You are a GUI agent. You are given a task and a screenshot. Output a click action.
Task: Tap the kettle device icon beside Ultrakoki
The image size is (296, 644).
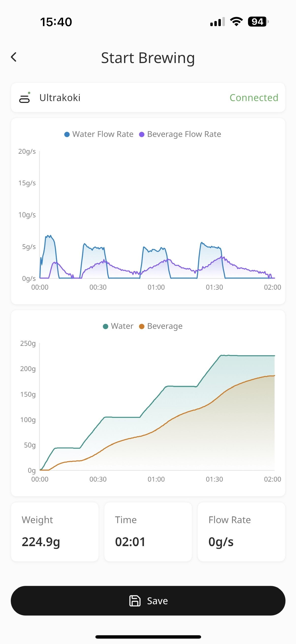[x=24, y=99]
